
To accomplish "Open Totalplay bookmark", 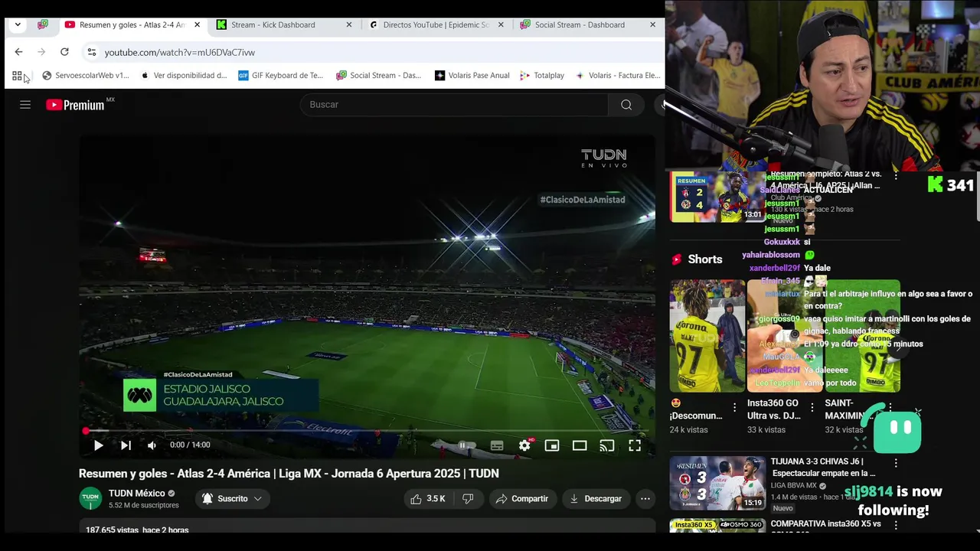I will click(542, 76).
